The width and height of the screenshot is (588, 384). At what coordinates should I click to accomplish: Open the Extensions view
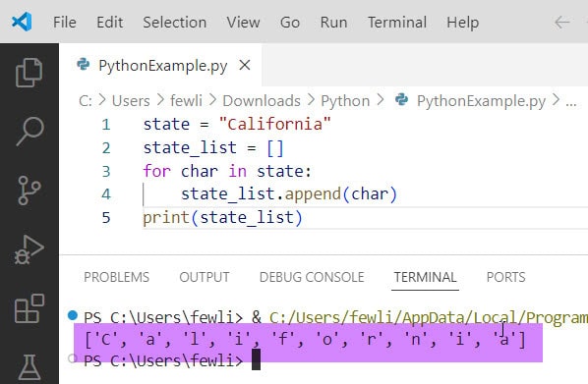(x=29, y=308)
